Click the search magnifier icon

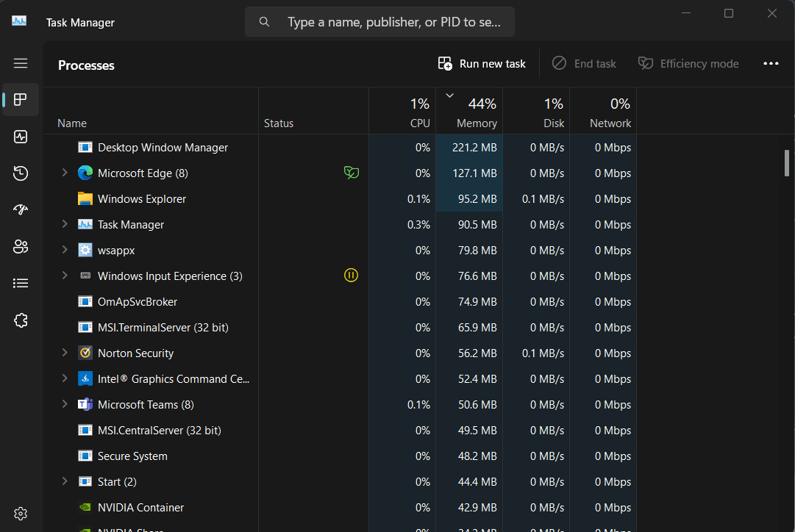(264, 22)
